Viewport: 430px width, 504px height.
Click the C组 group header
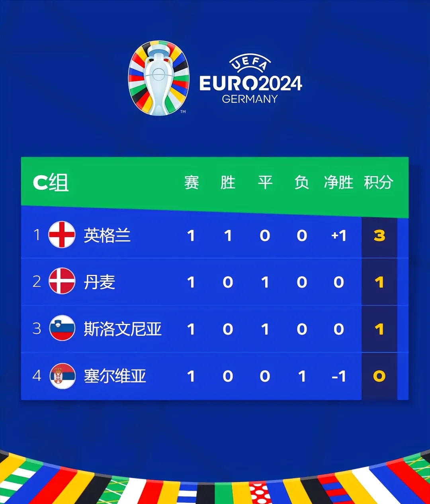point(51,183)
